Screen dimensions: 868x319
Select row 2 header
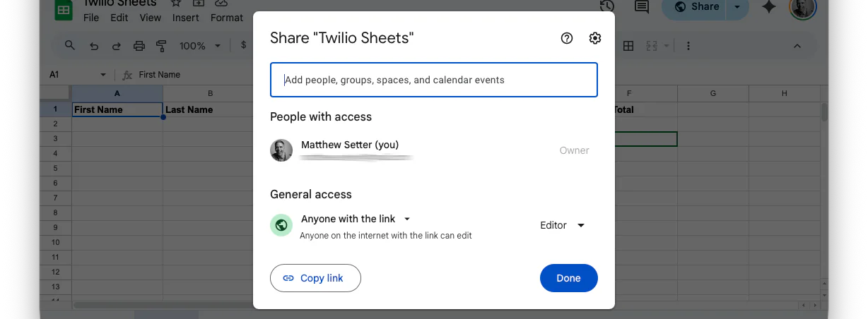[x=55, y=124]
